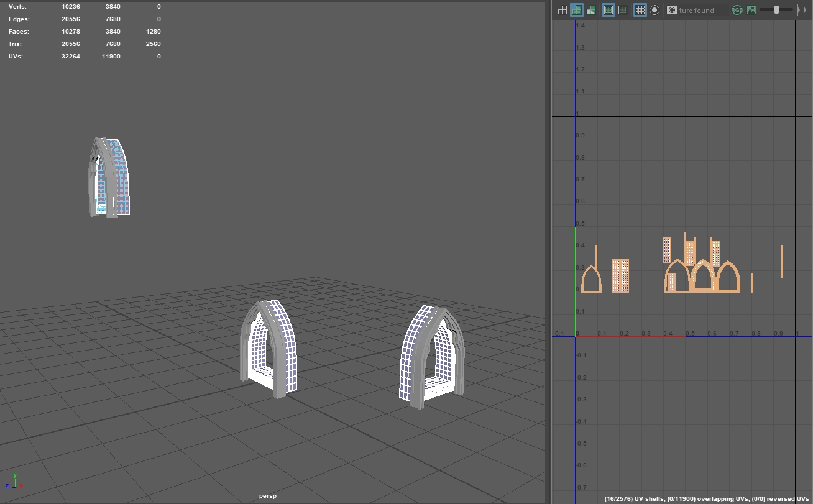This screenshot has width=813, height=504.
Task: Select the wireframe UV shells display icon
Action: tap(563, 10)
